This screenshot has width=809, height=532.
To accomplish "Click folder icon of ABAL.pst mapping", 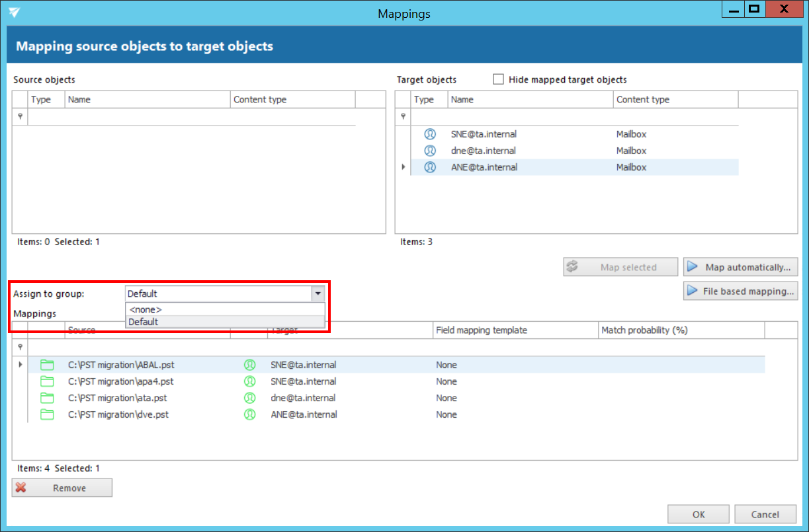I will 47,365.
